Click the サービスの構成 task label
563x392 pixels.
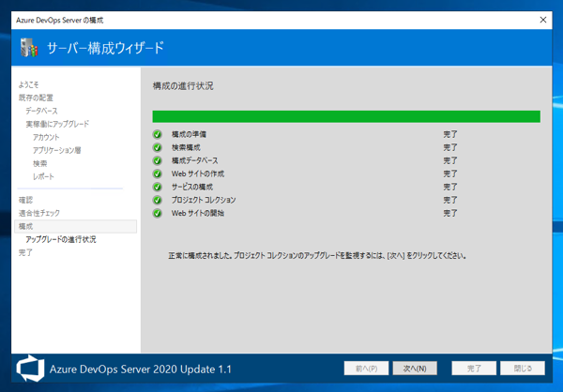192,187
